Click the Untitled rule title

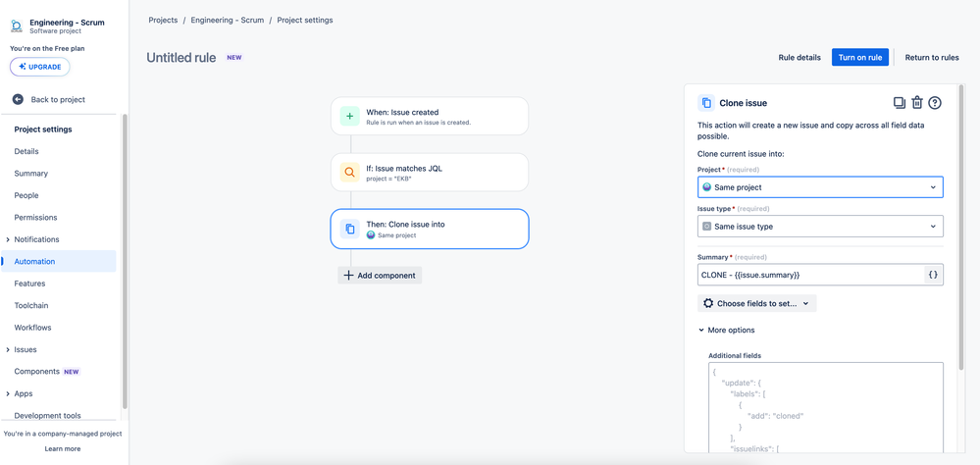[181, 58]
